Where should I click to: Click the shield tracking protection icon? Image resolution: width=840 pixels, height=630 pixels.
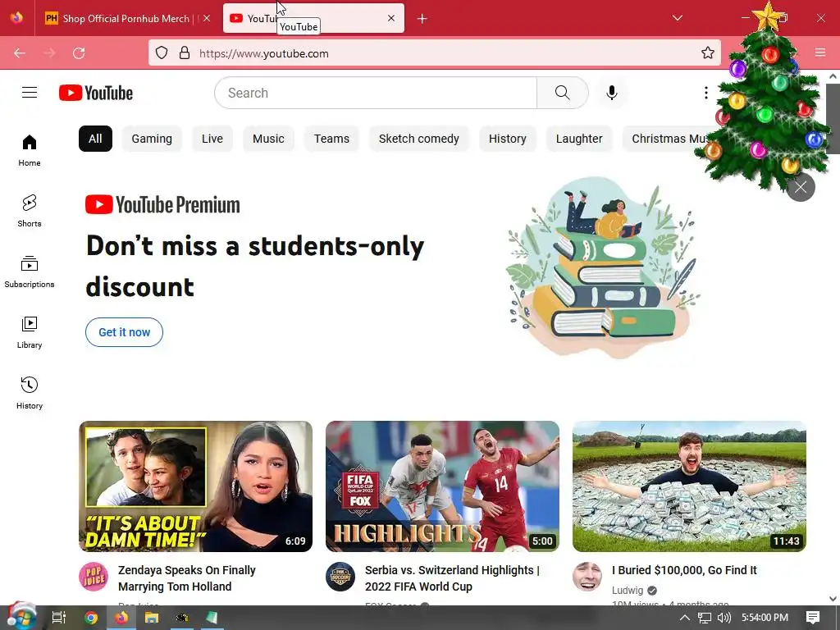[162, 53]
